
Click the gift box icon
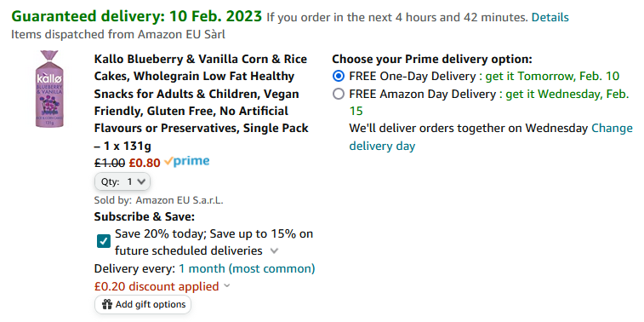pos(107,304)
